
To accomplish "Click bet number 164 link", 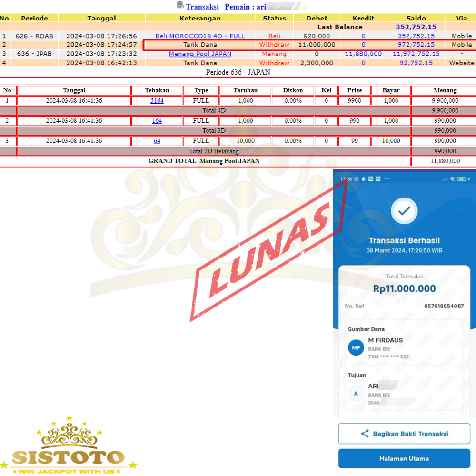I will tap(157, 121).
